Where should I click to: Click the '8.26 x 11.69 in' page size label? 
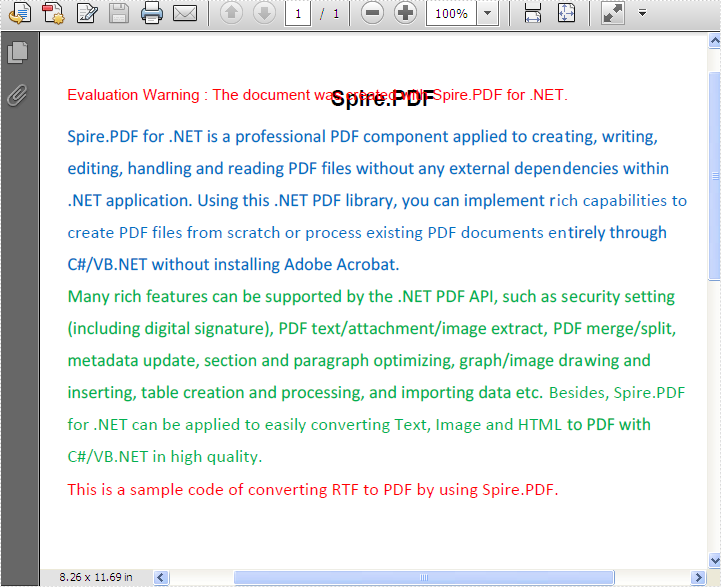tap(96, 577)
